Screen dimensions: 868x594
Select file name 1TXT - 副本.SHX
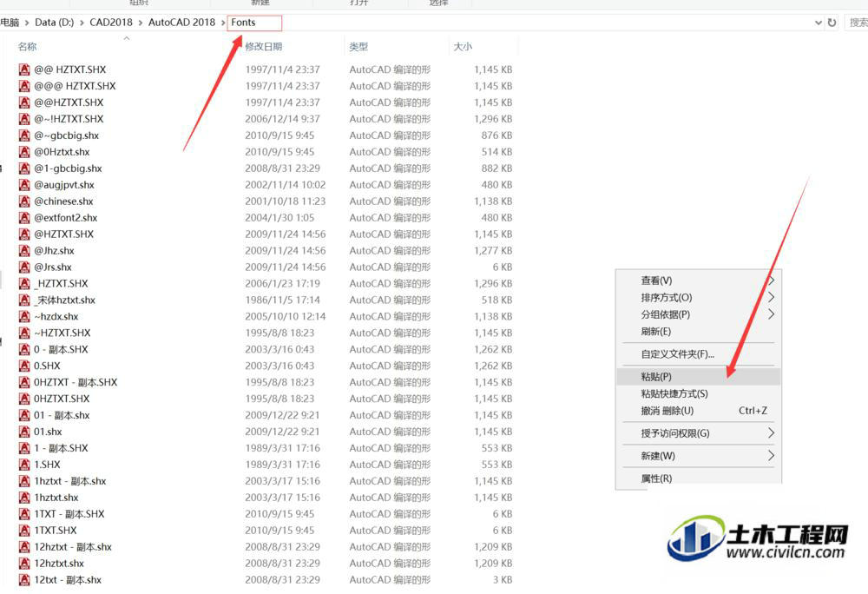coord(69,514)
